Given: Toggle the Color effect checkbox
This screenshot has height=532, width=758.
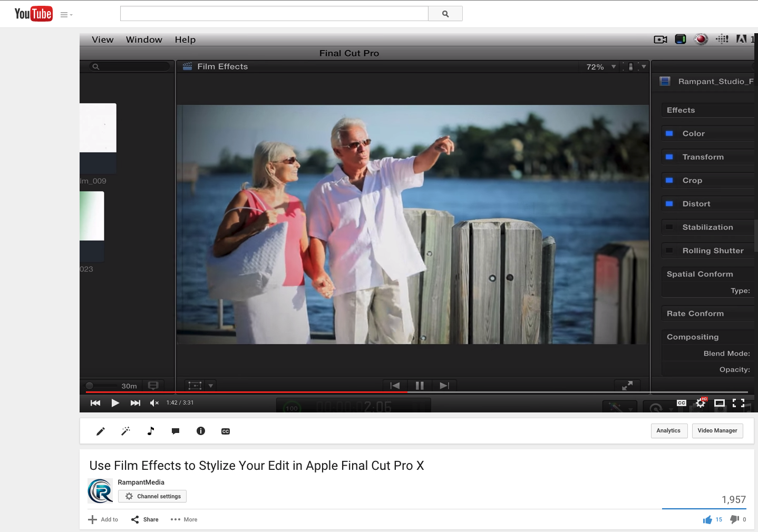Looking at the screenshot, I should [x=669, y=134].
